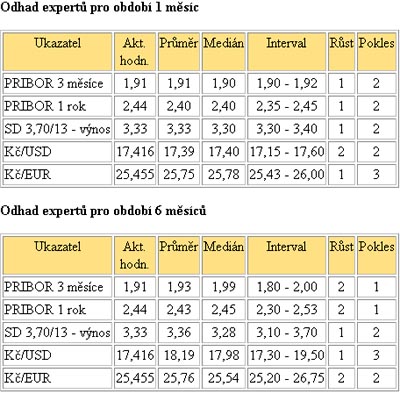Select the Ukazatel header in the first table

click(x=57, y=52)
